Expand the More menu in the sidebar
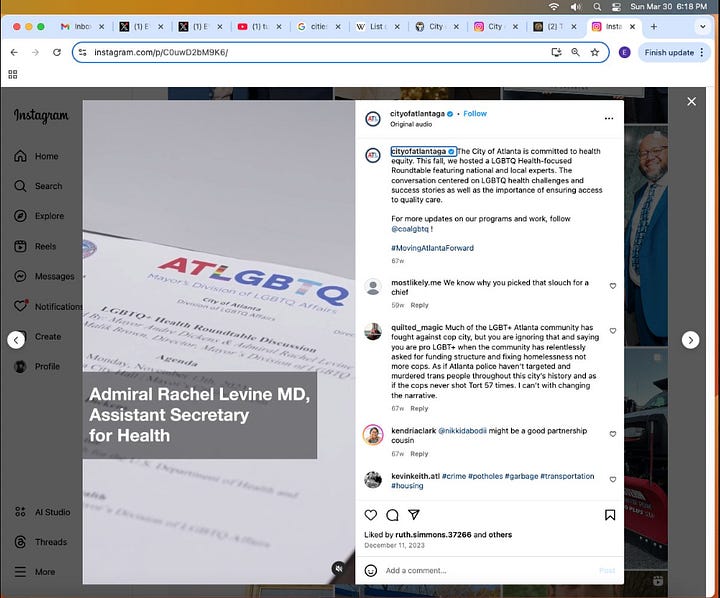 point(34,571)
